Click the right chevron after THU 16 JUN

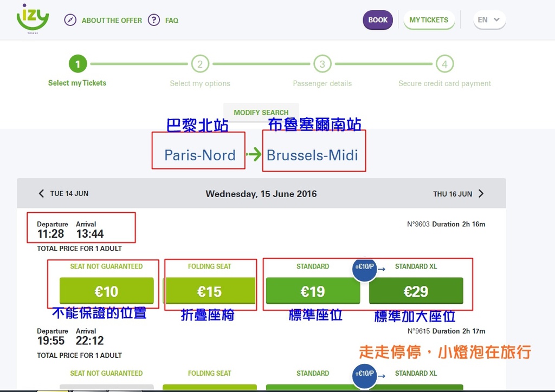pyautogui.click(x=481, y=194)
